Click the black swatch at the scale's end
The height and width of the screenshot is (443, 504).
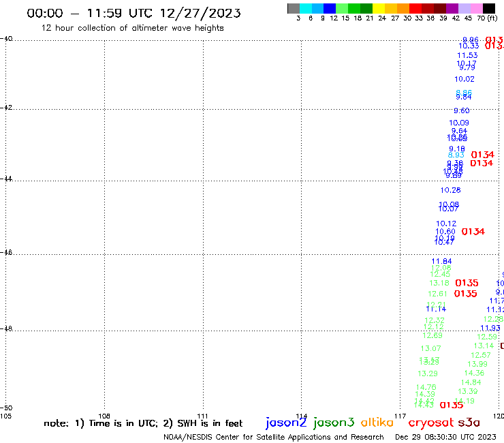489,8
